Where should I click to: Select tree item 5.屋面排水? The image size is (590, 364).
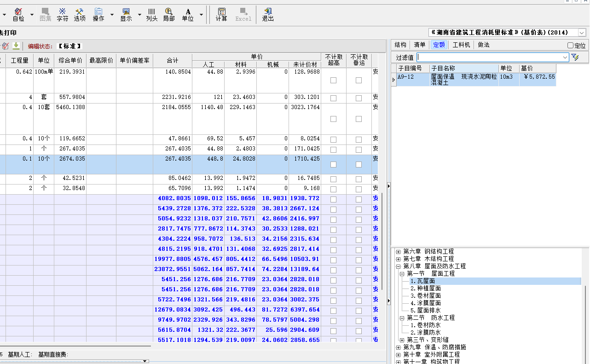coord(426,311)
